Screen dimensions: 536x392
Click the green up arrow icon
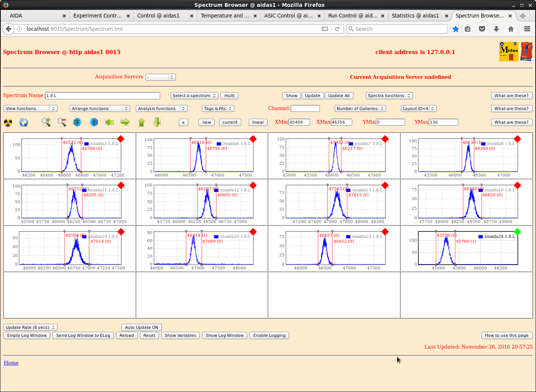pyautogui.click(x=142, y=122)
